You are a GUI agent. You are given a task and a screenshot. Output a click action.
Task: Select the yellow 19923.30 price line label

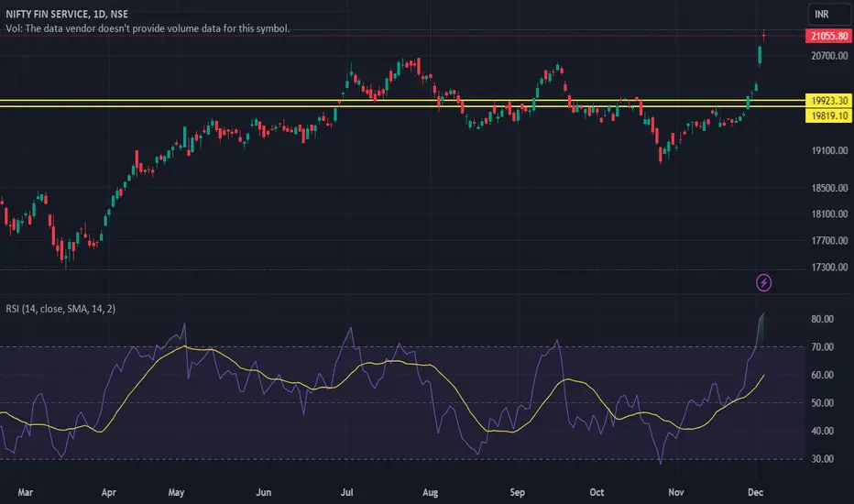coord(829,100)
